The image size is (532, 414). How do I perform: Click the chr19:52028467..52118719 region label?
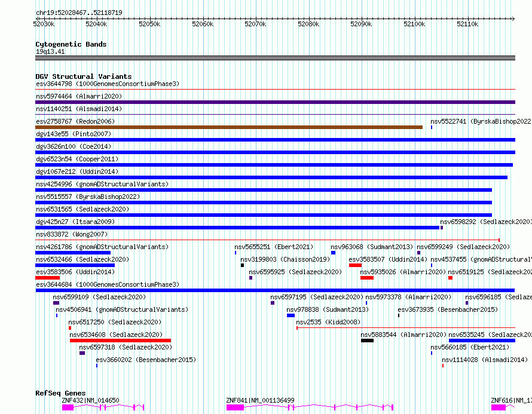click(x=79, y=13)
